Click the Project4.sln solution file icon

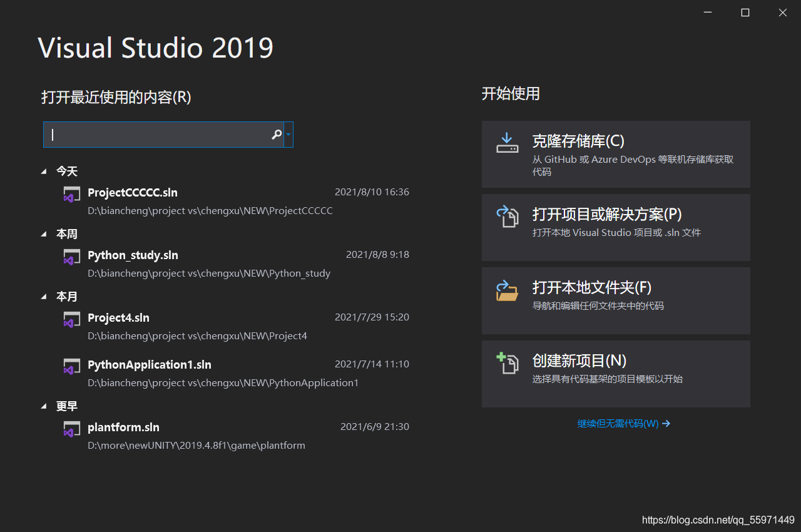pyautogui.click(x=71, y=319)
